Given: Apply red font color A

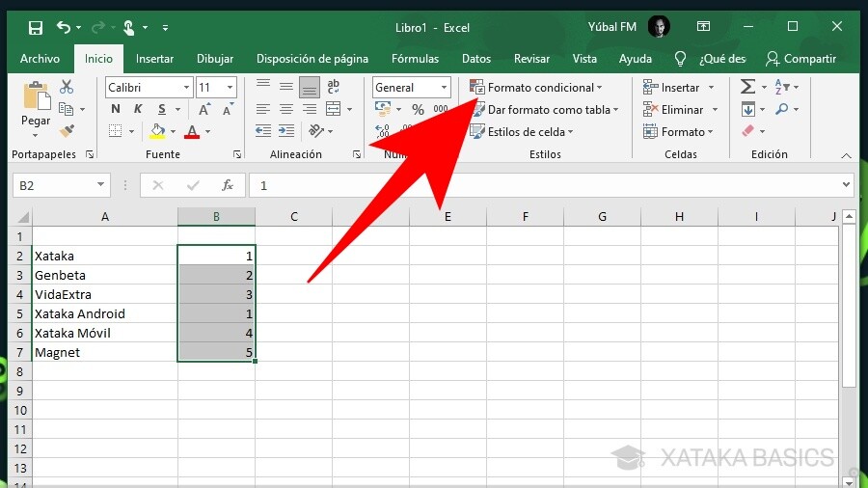Looking at the screenshot, I should 192,132.
